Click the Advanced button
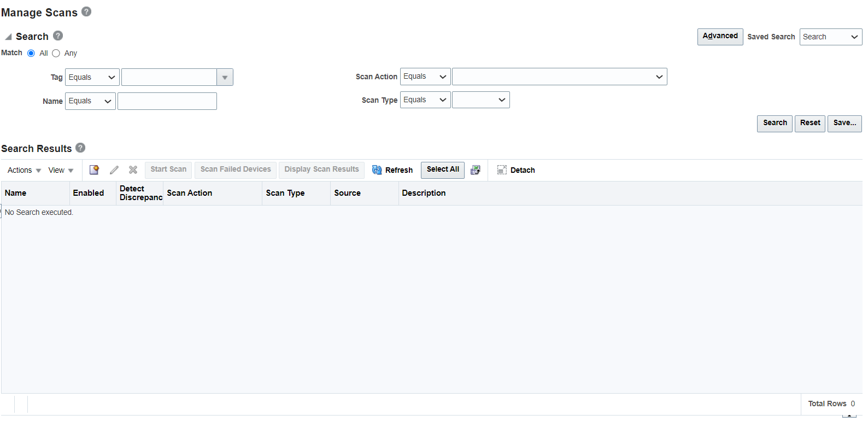The height and width of the screenshot is (421, 868). [720, 37]
